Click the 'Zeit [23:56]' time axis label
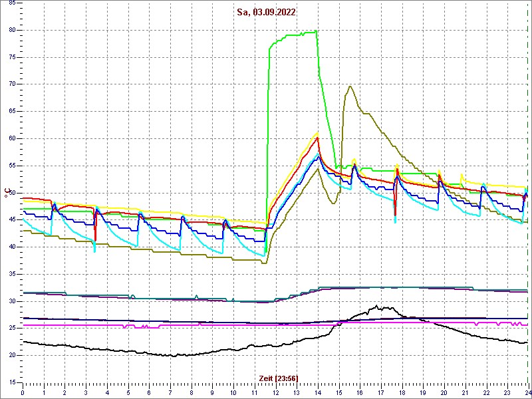The image size is (532, 399). [x=279, y=378]
